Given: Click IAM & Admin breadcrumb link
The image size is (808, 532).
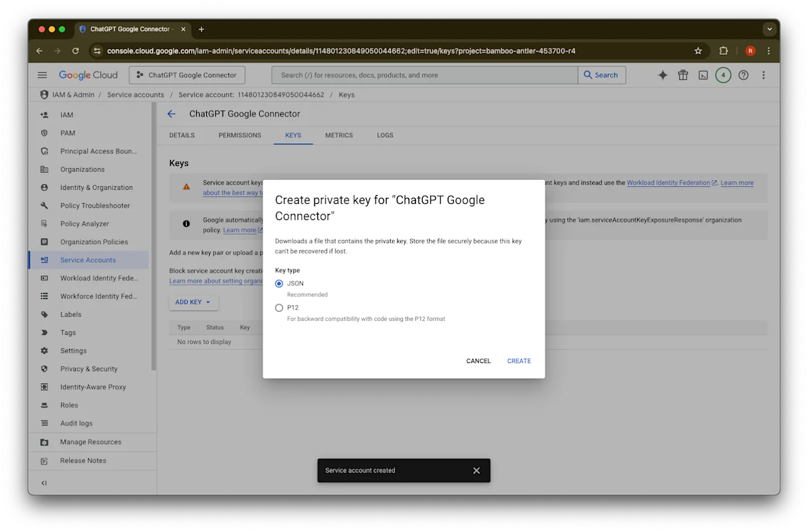Looking at the screenshot, I should pyautogui.click(x=73, y=95).
